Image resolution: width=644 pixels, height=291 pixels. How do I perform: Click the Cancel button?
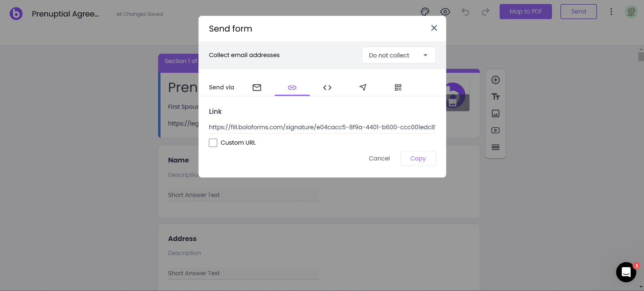(379, 158)
